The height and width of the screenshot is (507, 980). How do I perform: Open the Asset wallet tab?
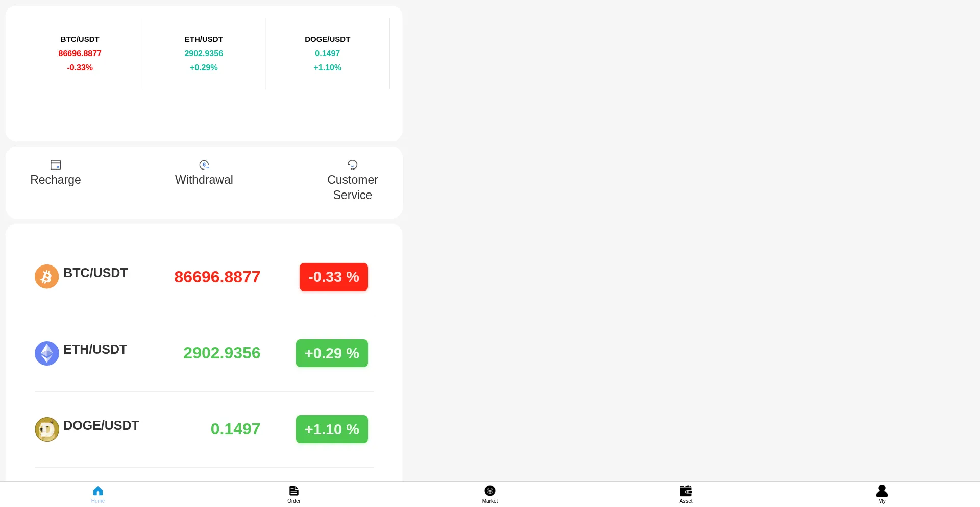coord(686,494)
